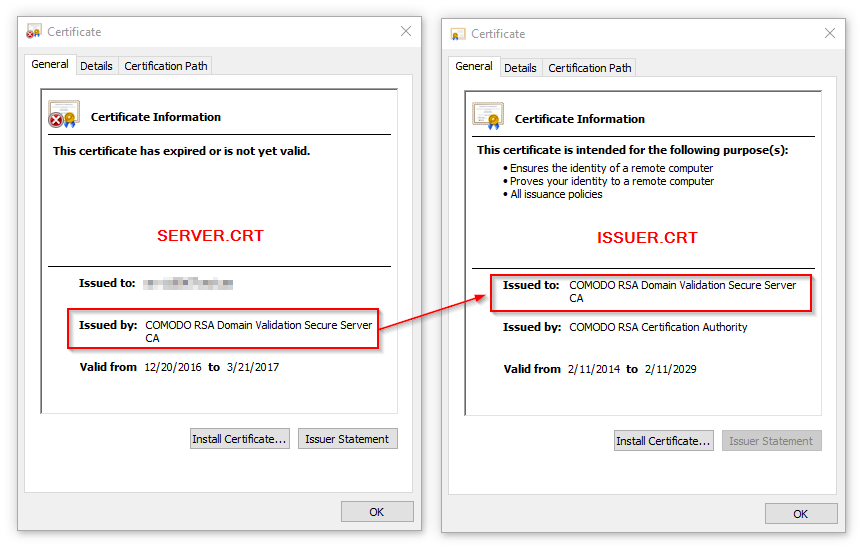Select General tab in ISSUER.CRT window
Screen dimensions: 866x552
click(474, 66)
